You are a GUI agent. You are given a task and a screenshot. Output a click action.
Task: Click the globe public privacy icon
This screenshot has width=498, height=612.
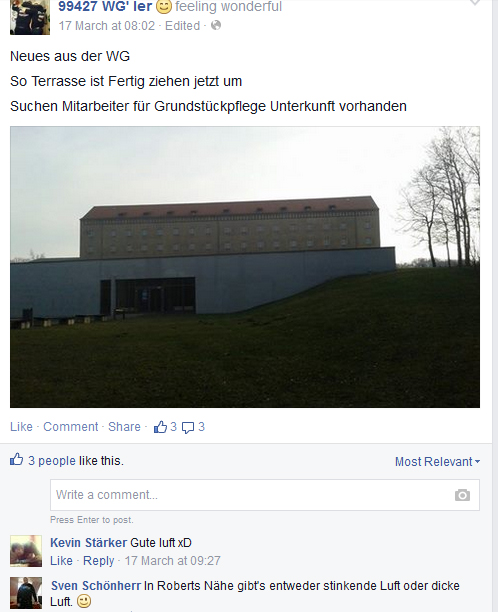(216, 26)
